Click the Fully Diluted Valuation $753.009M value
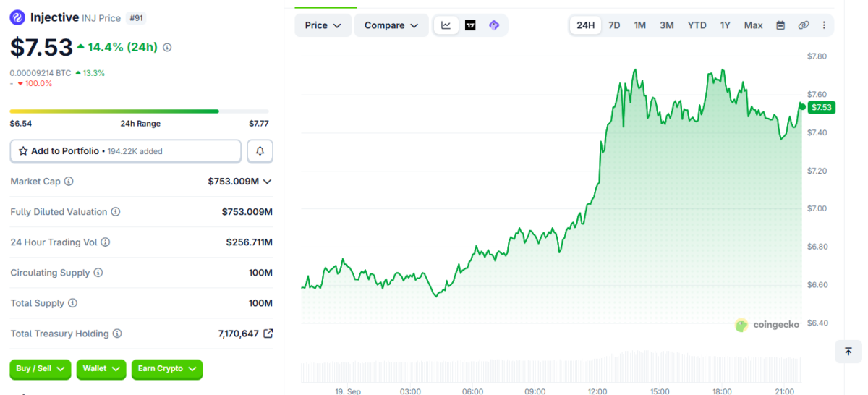The width and height of the screenshot is (868, 395). pyautogui.click(x=247, y=212)
